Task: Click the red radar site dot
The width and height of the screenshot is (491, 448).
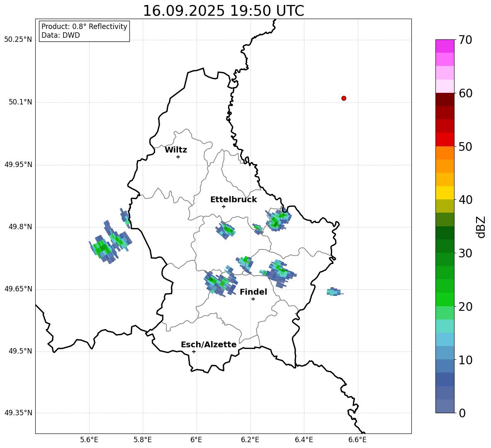Action: (x=344, y=98)
